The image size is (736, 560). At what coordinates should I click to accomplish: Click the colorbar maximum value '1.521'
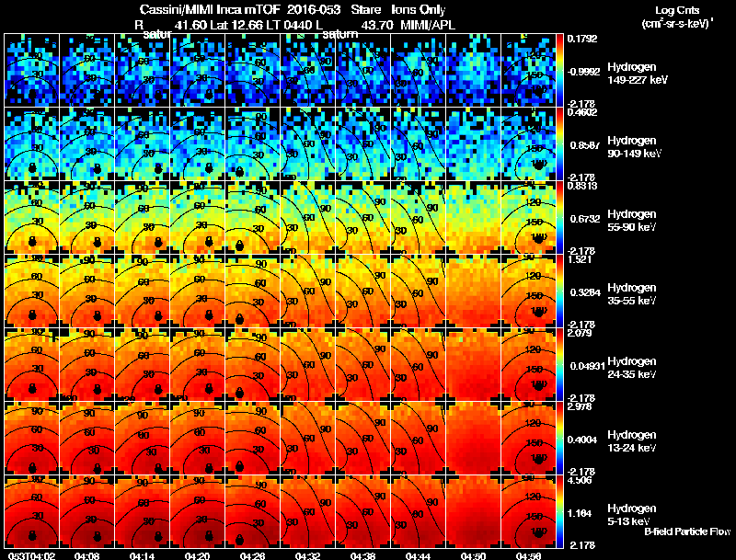point(580,259)
